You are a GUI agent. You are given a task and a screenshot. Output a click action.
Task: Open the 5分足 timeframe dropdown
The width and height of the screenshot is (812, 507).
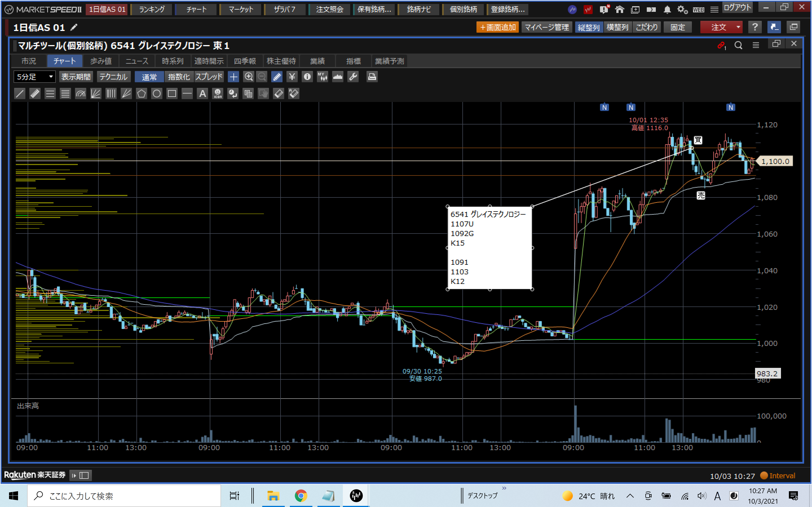(34, 77)
